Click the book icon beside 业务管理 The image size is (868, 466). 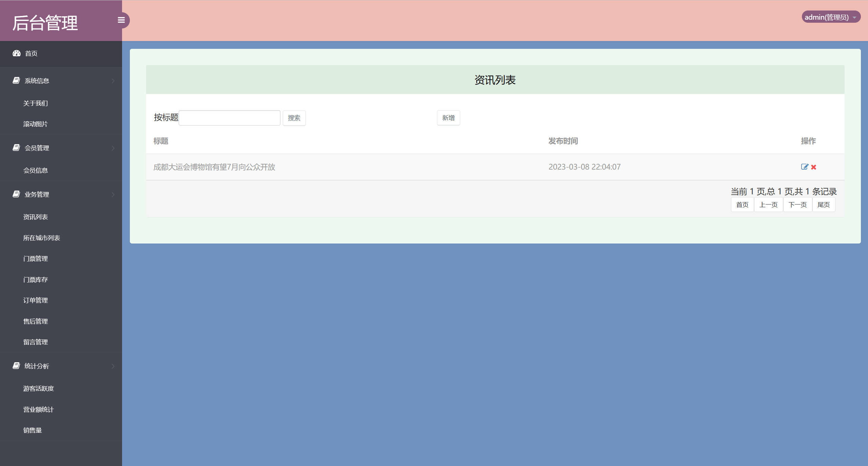pyautogui.click(x=16, y=194)
